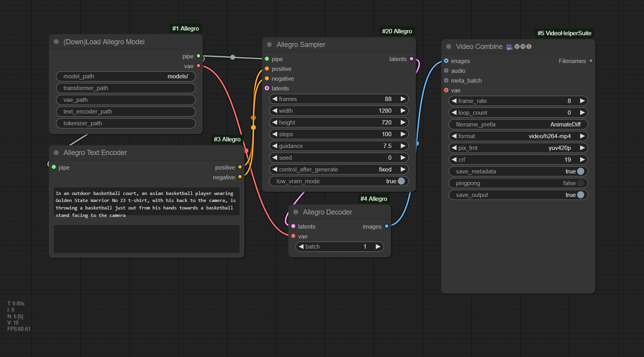
Task: Click the #1 Allegro node badge
Action: pos(186,29)
